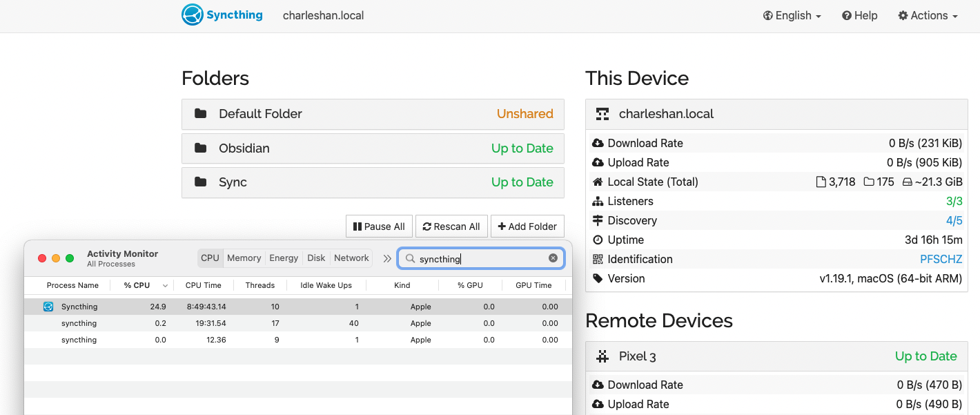This screenshot has height=415, width=980.
Task: Switch to Memory tab in Activity Monitor
Action: click(x=244, y=258)
